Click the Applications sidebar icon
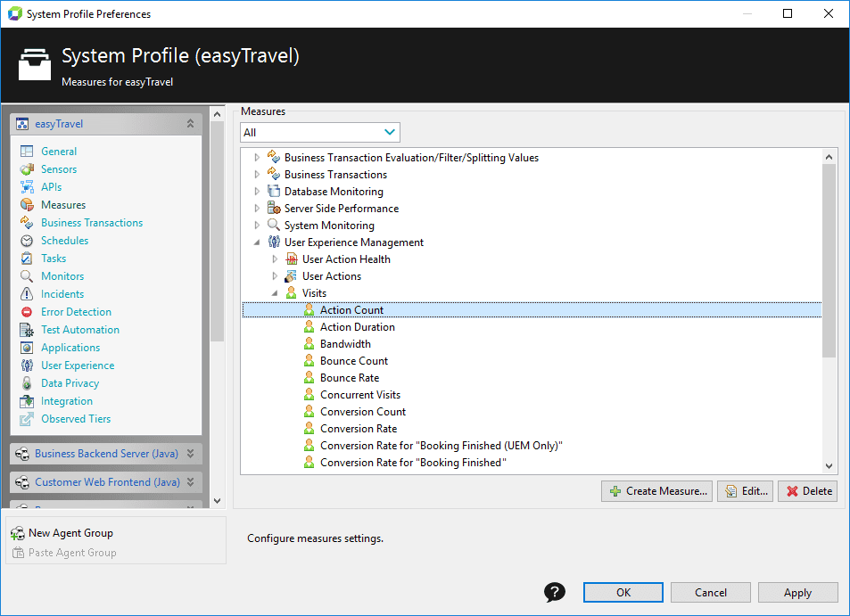Screen dimensions: 850x616 (27, 348)
